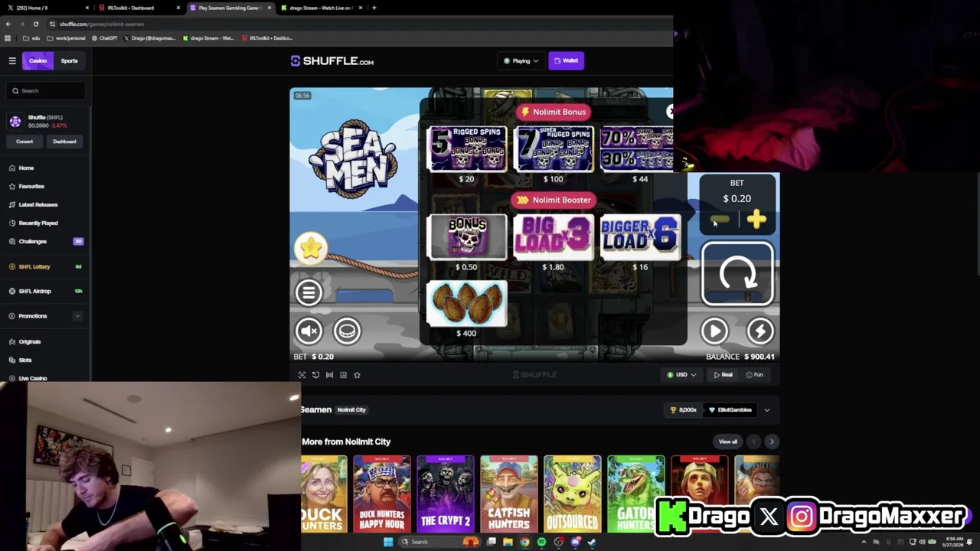The height and width of the screenshot is (551, 980).
Task: Decrease bet with yellow minus button
Action: 720,220
